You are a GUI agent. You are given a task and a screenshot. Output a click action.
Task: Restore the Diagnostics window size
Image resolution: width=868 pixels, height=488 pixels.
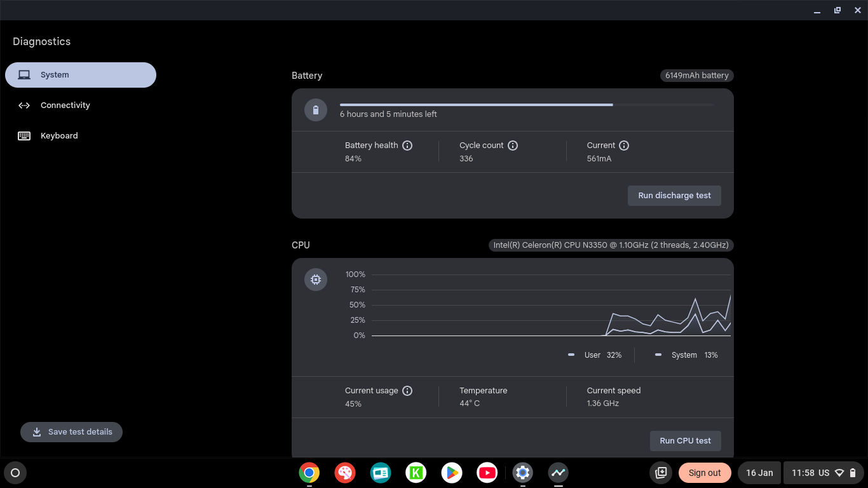click(837, 10)
